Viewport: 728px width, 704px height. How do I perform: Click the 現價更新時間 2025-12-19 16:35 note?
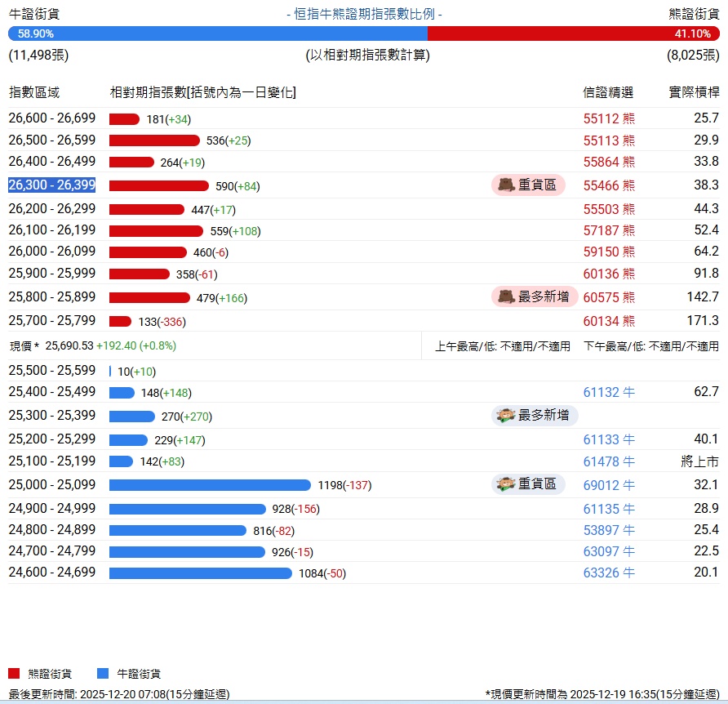(x=602, y=694)
